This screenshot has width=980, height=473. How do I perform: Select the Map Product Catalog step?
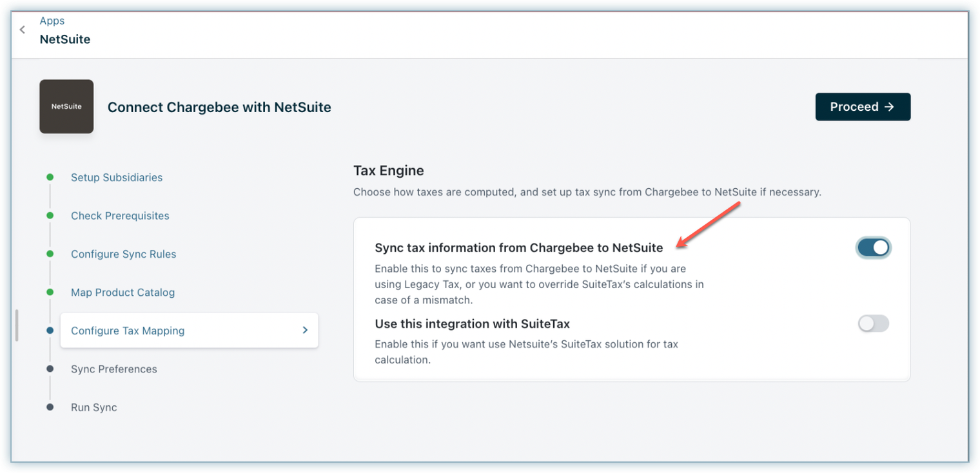click(122, 293)
